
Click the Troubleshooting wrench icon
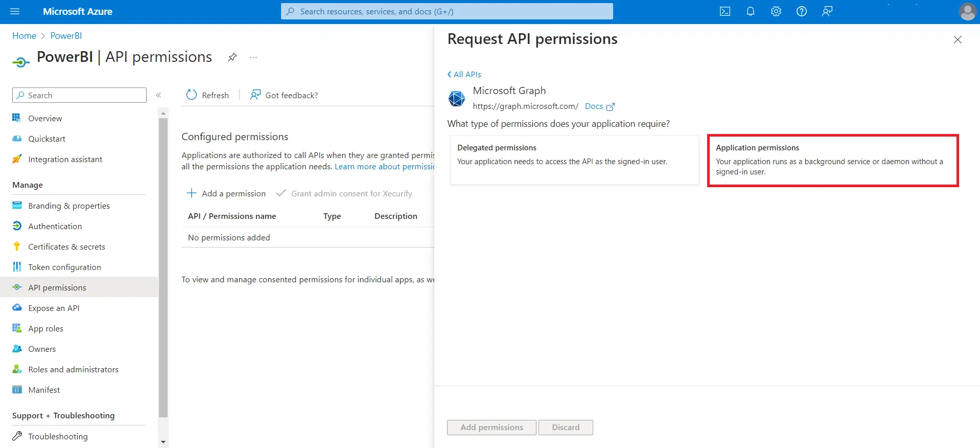click(x=17, y=436)
